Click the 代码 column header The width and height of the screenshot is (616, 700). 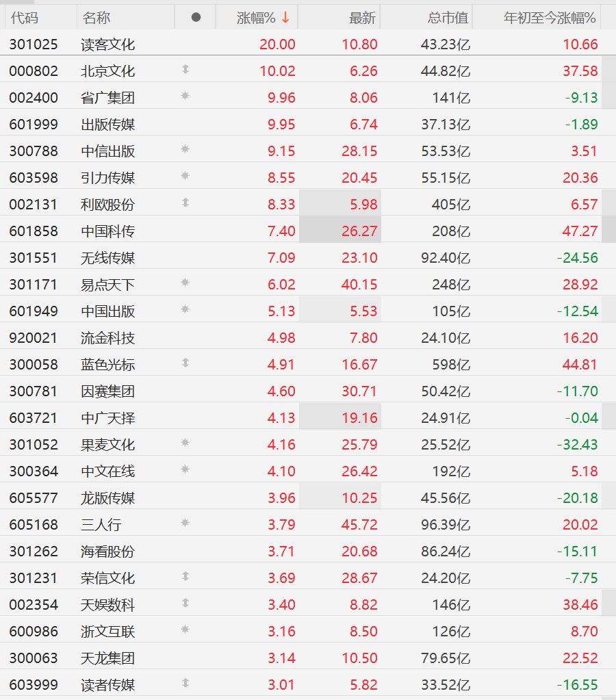coord(25,18)
